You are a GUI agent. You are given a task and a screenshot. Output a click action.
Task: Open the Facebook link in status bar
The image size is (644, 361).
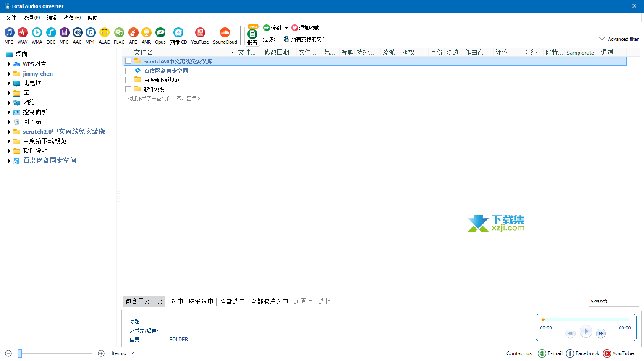(583, 353)
